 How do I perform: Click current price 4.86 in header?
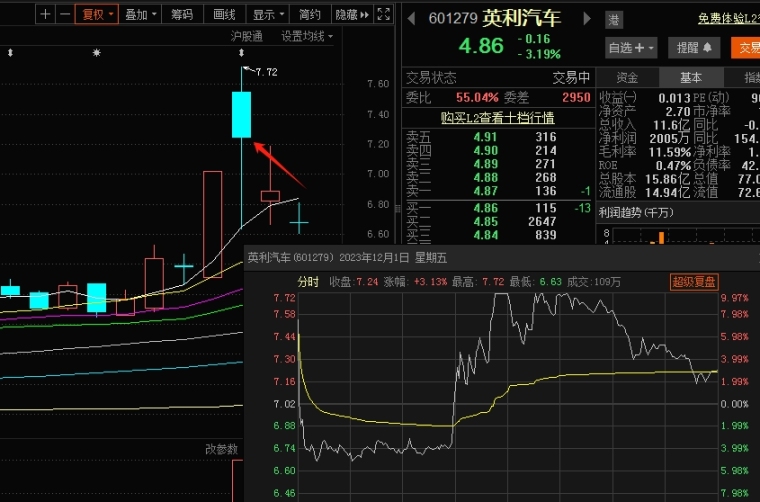pyautogui.click(x=481, y=46)
